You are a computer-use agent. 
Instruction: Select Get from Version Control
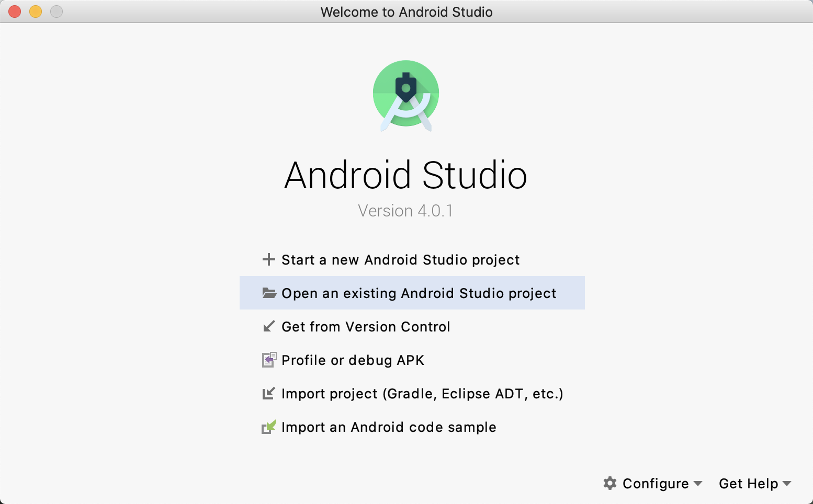(366, 326)
